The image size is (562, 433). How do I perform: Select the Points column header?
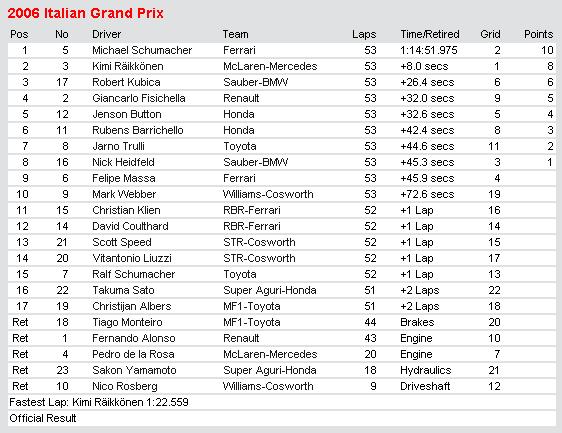(538, 34)
